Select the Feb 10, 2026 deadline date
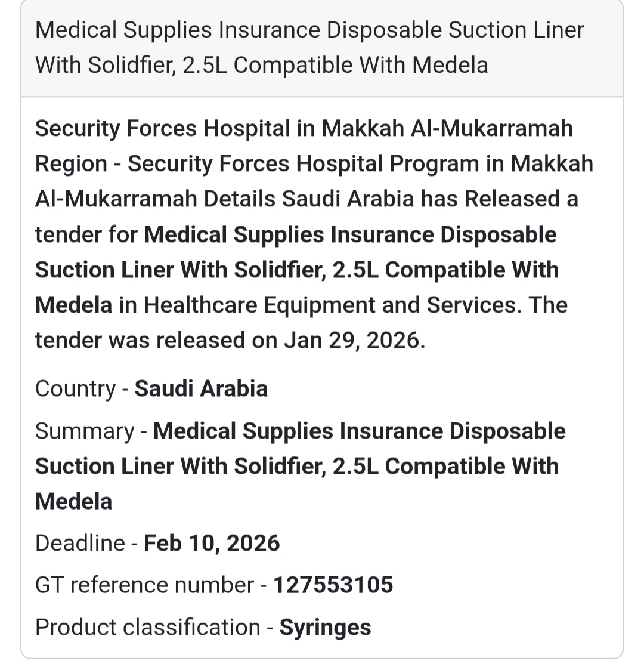This screenshot has width=644, height=670. click(212, 543)
